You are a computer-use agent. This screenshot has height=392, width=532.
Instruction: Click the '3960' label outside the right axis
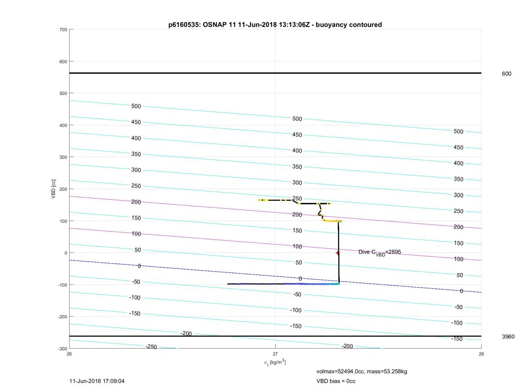508,337
